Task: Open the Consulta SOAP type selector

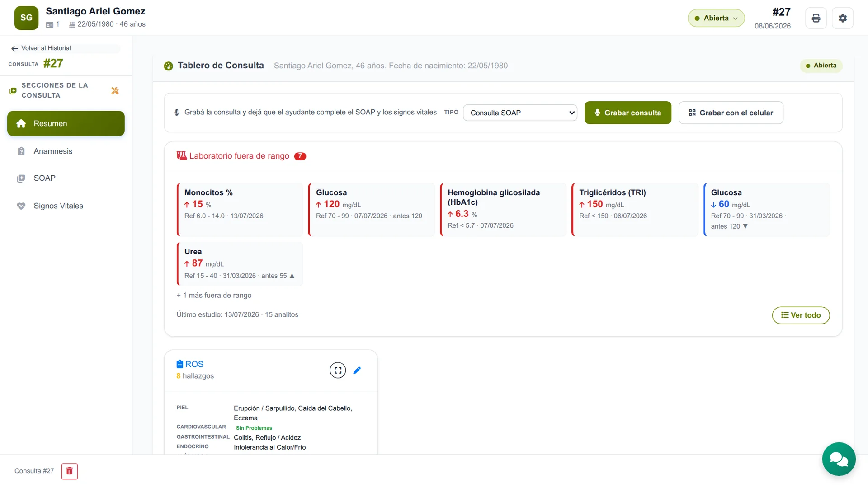Action: [520, 113]
